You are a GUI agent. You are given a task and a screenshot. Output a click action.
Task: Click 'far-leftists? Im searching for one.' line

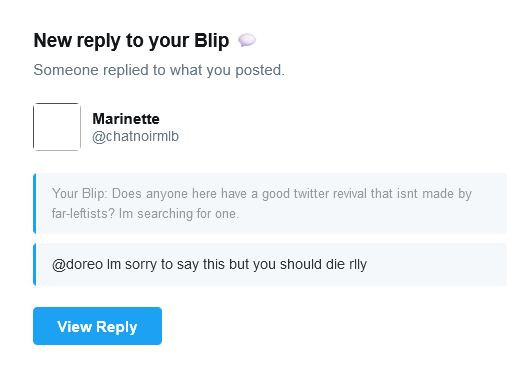tap(146, 214)
